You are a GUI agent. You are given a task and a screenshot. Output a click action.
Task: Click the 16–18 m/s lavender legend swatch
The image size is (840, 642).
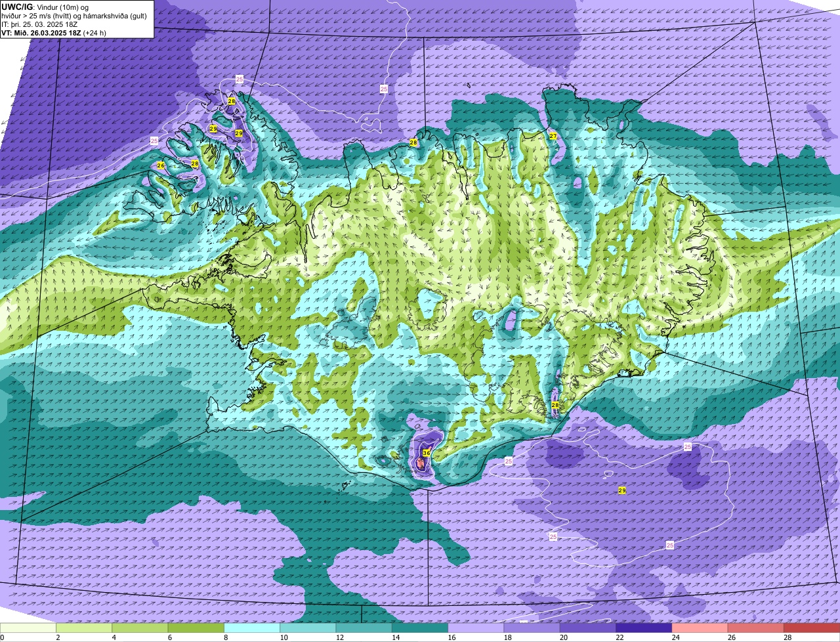(476, 628)
